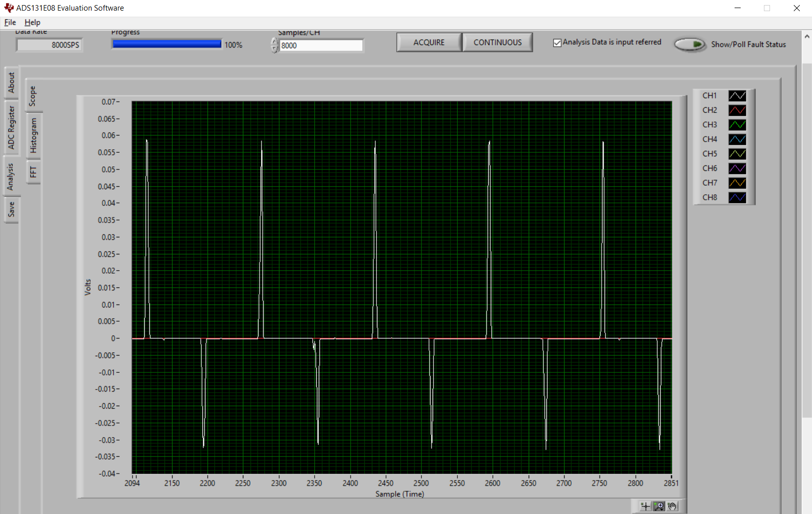812x514 pixels.
Task: Click the CH8 blue waveform legend icon
Action: tap(737, 197)
